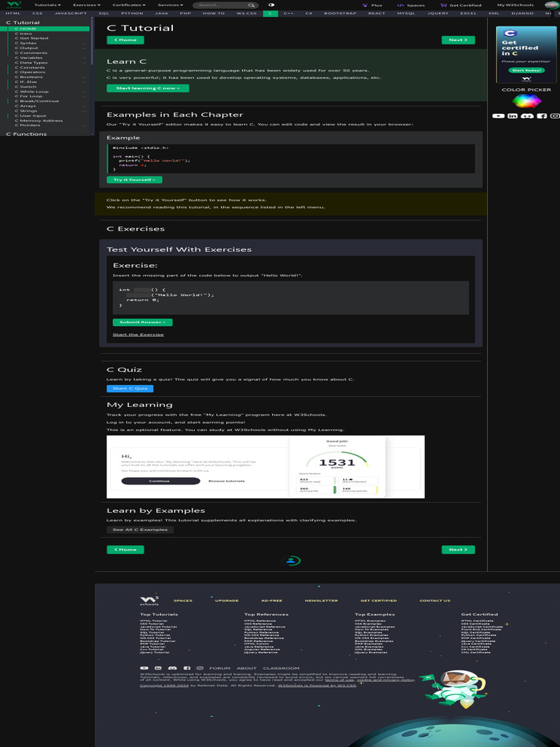Click bottom Home button
This screenshot has height=747, width=560.
point(125,550)
